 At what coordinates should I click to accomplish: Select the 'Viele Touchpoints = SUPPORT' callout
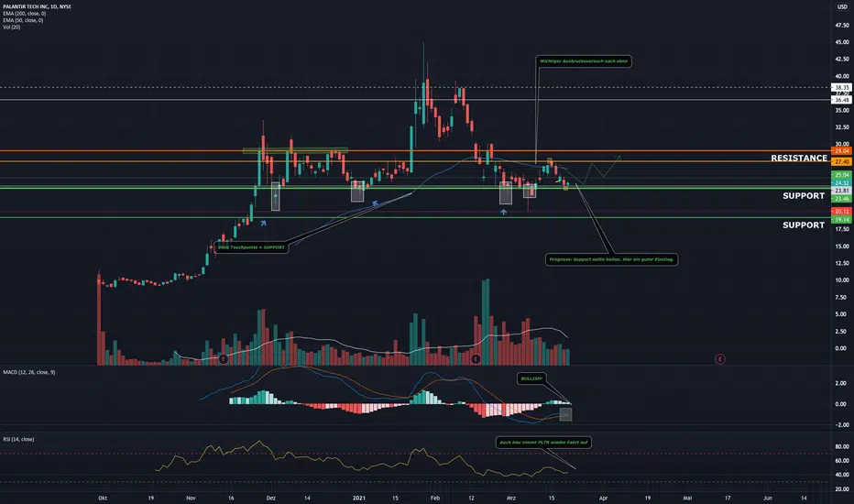(251, 247)
